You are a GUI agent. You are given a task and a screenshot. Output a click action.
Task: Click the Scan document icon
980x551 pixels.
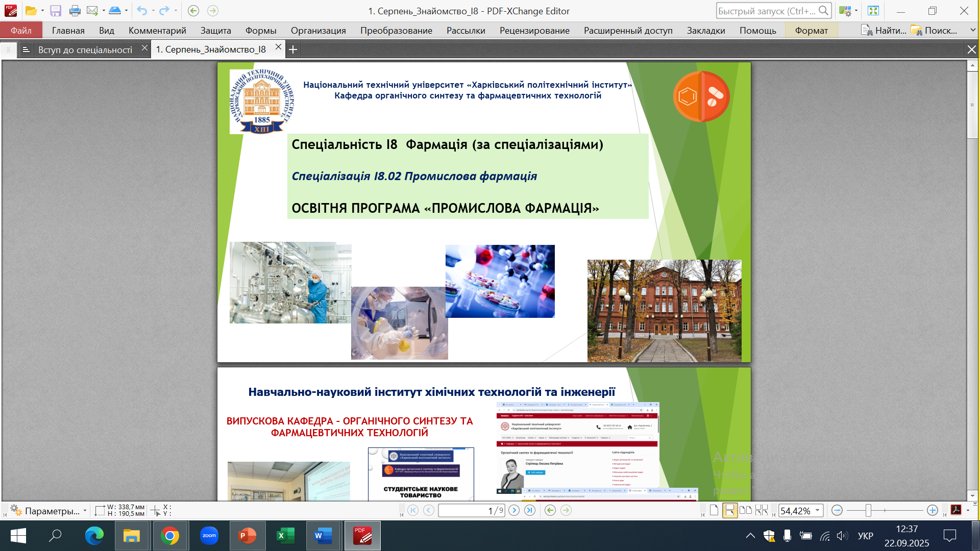115,11
